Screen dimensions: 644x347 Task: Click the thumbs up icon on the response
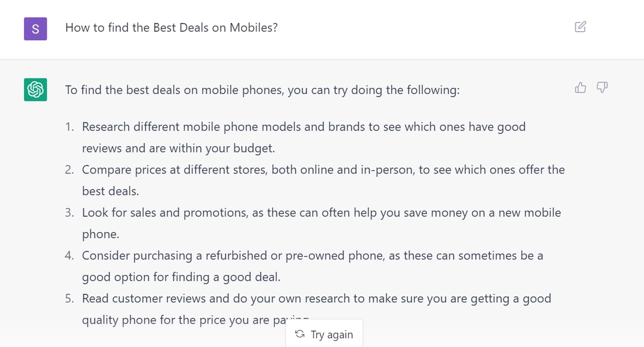[x=581, y=88]
